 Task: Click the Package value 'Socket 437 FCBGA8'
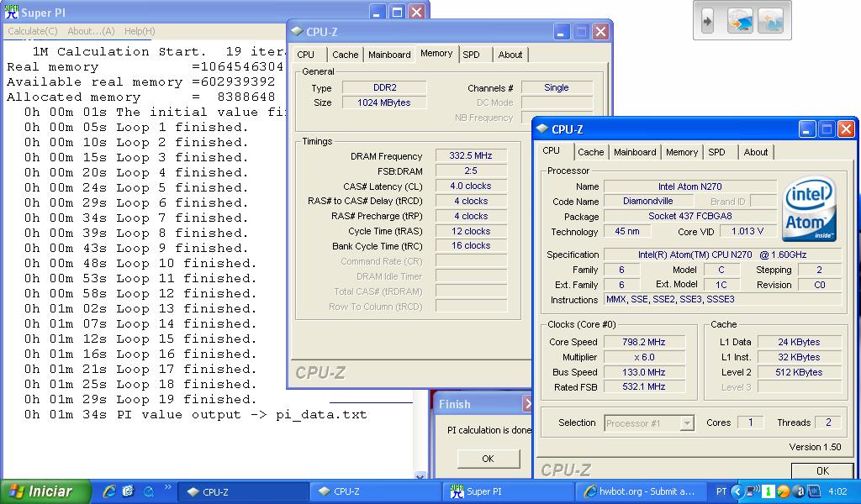click(x=689, y=216)
